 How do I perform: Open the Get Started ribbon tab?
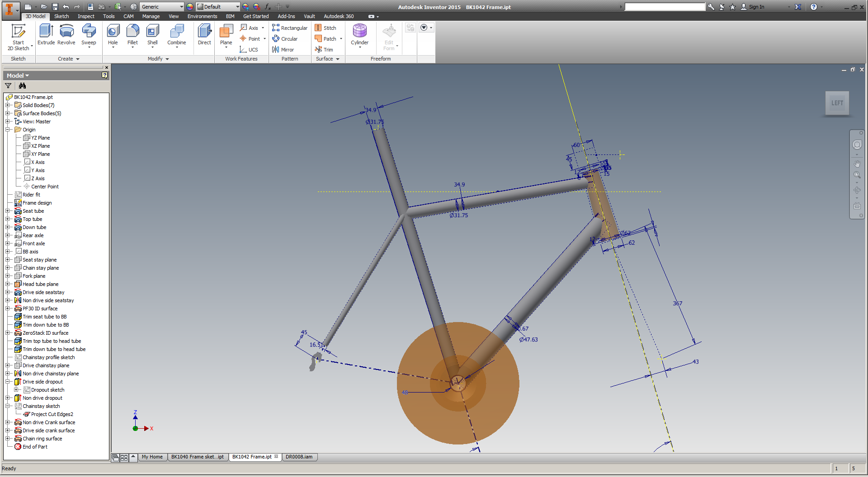256,16
